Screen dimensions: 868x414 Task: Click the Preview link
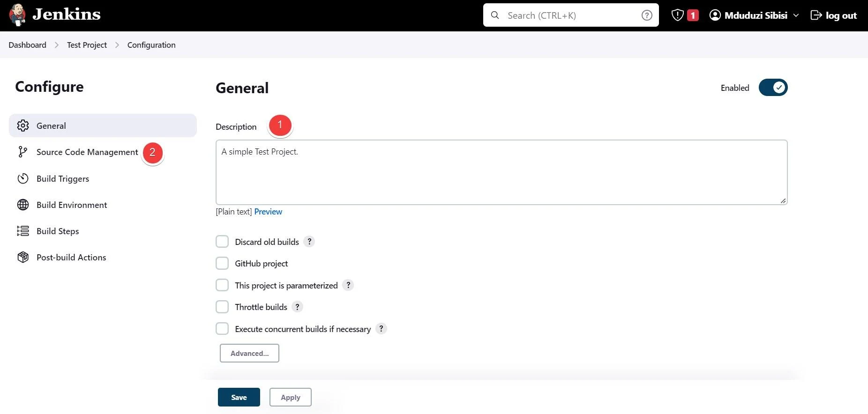(268, 212)
